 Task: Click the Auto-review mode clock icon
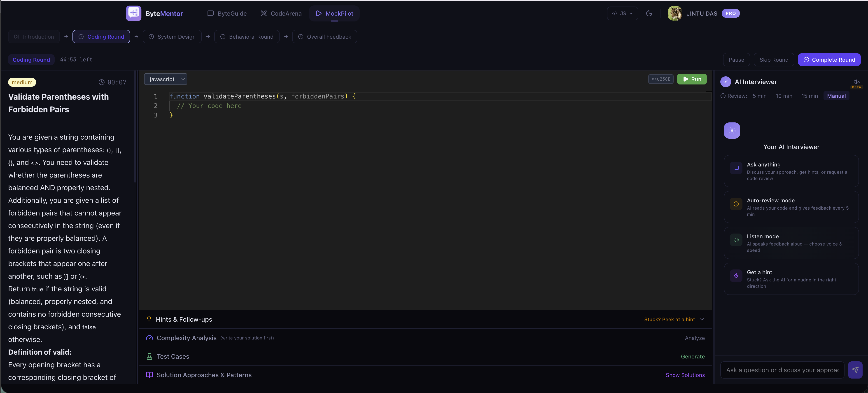[736, 204]
